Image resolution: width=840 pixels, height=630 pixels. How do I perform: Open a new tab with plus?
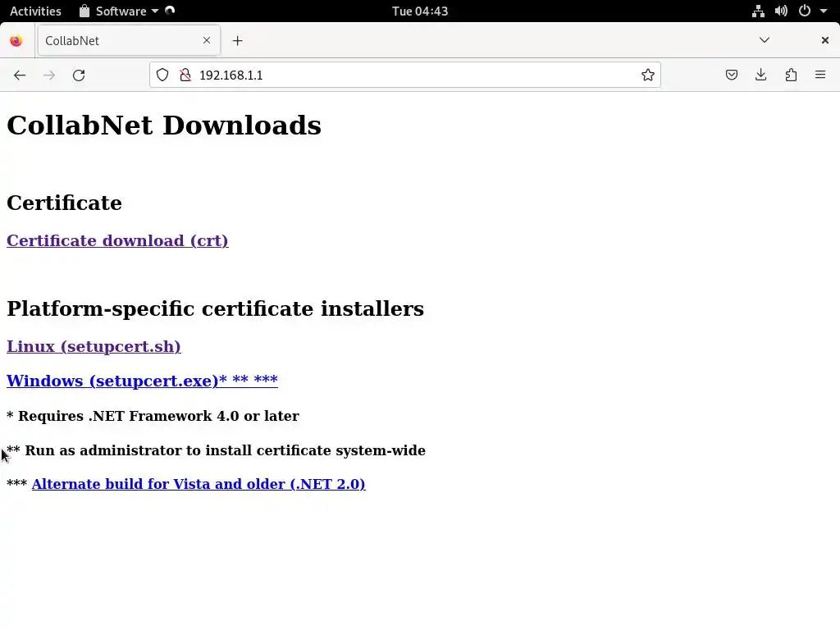[237, 41]
